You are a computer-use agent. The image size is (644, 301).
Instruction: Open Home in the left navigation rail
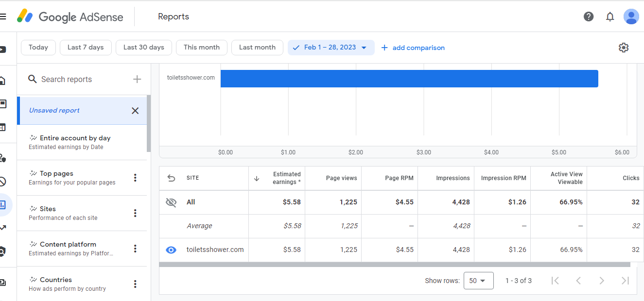pyautogui.click(x=2, y=81)
